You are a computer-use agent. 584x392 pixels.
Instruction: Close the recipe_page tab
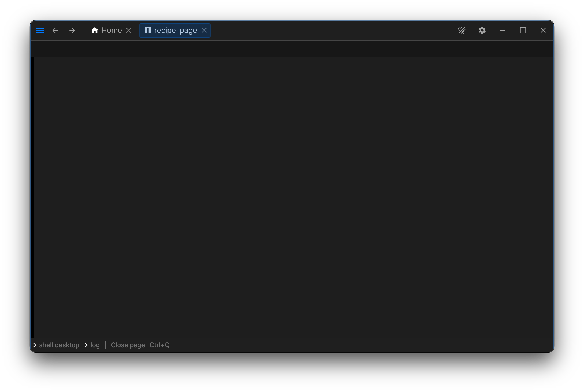204,31
